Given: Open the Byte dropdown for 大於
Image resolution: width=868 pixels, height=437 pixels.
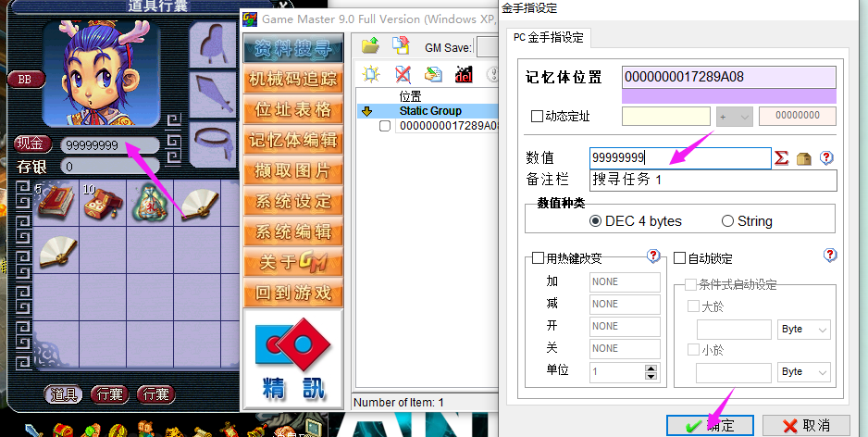Looking at the screenshot, I should pos(804,329).
